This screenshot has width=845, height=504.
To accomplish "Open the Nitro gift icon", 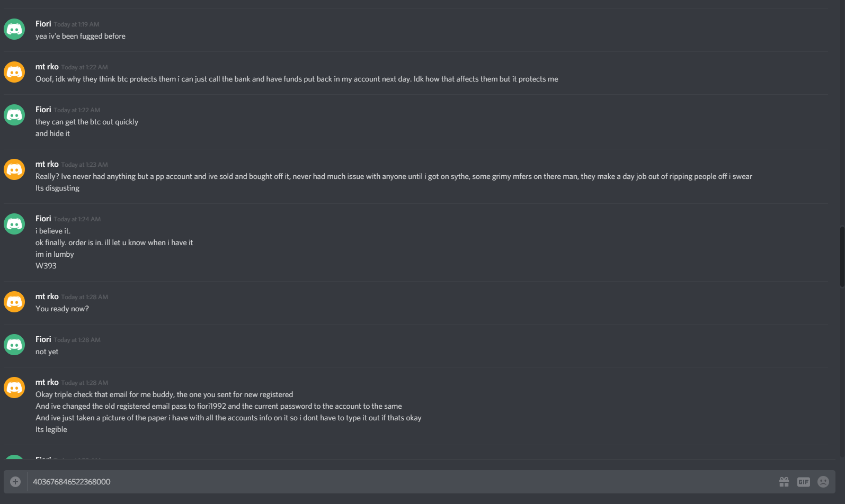I will (784, 482).
